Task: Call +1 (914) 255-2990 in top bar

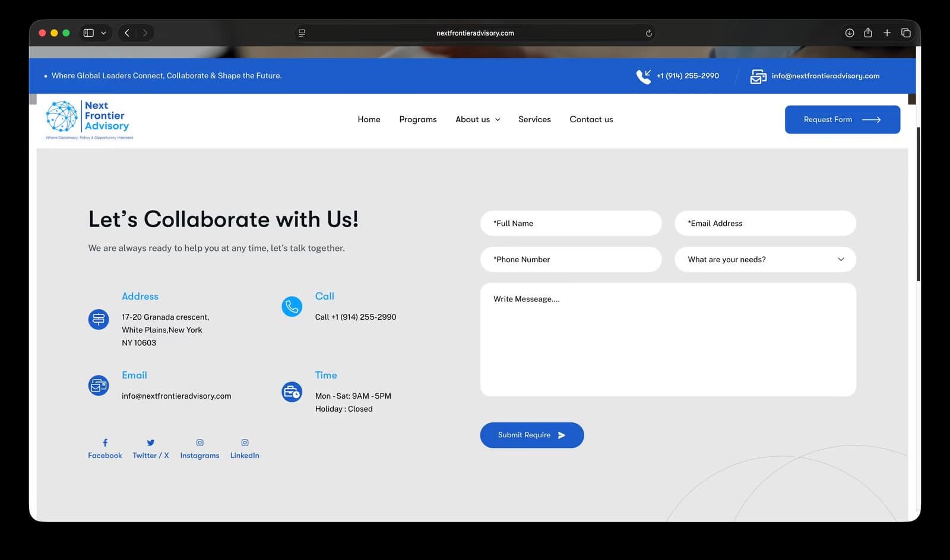Action: pos(688,76)
